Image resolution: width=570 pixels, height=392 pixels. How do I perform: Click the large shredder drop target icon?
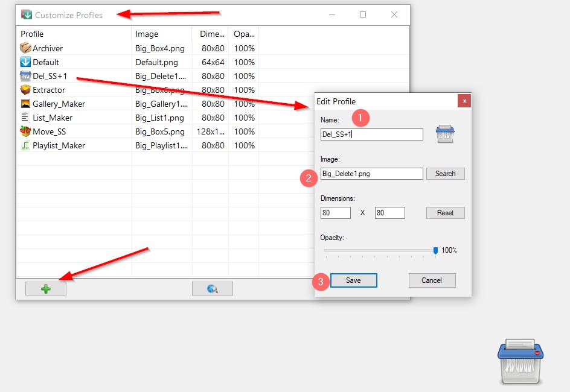pyautogui.click(x=520, y=361)
